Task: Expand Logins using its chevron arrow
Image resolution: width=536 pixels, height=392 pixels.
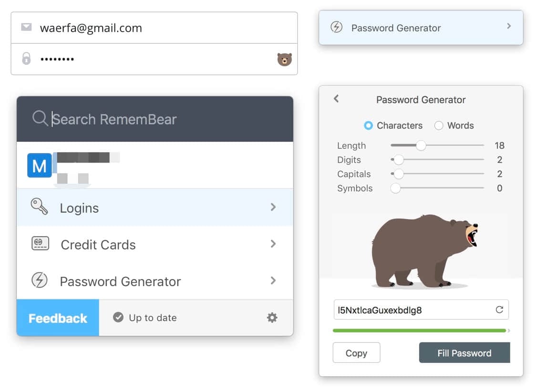Action: (273, 207)
